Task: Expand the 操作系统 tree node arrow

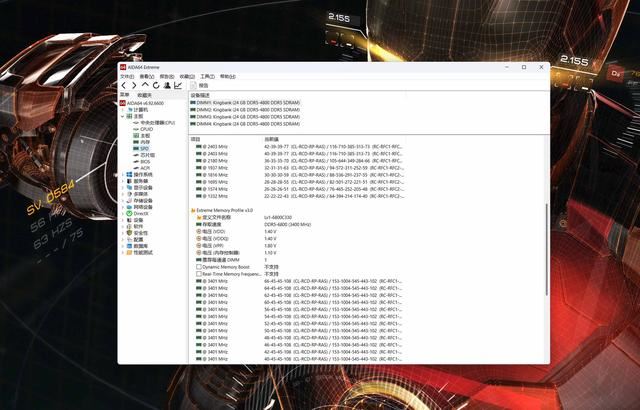Action: coord(123,175)
